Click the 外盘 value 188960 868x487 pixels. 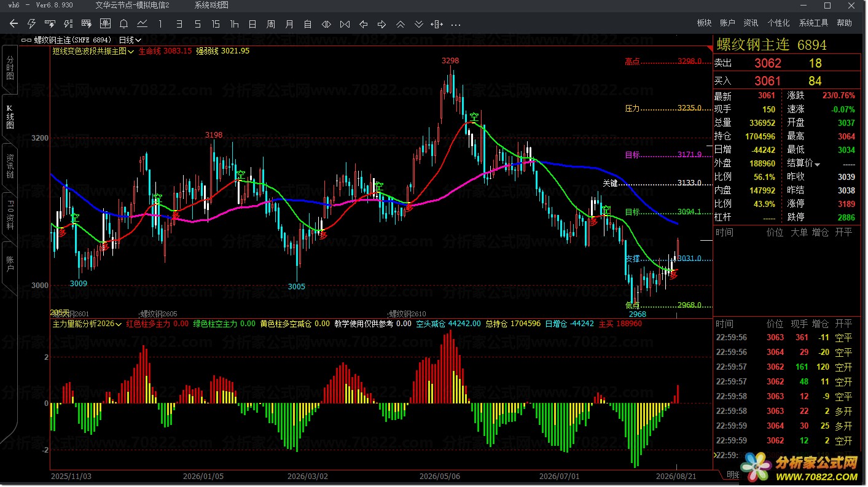[x=762, y=163]
